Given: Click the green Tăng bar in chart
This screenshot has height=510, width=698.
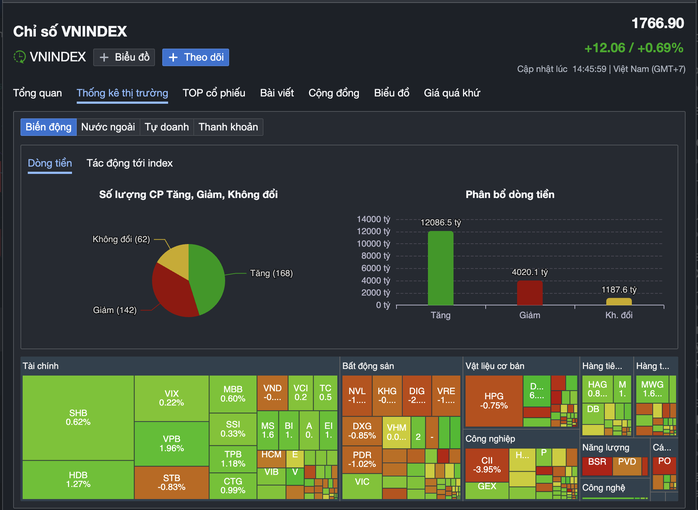Looking at the screenshot, I should point(440,268).
